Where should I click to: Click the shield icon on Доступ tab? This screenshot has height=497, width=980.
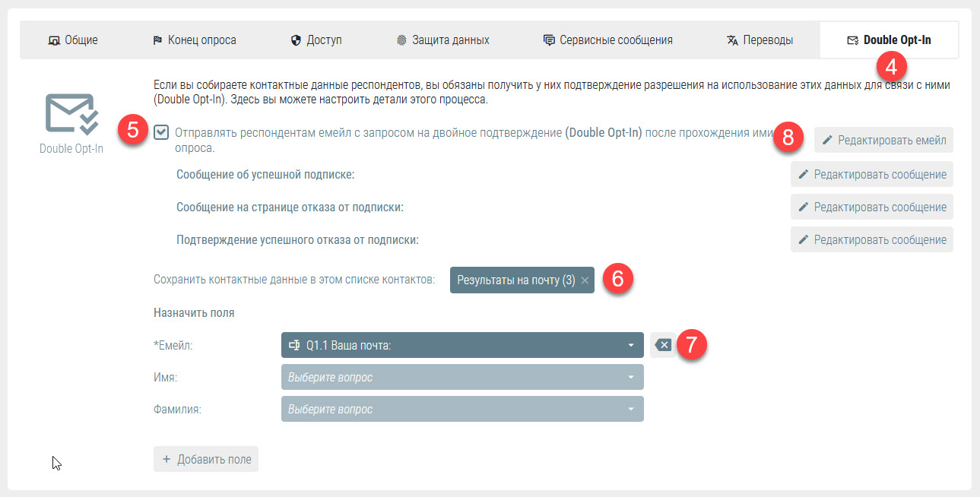pyautogui.click(x=297, y=40)
